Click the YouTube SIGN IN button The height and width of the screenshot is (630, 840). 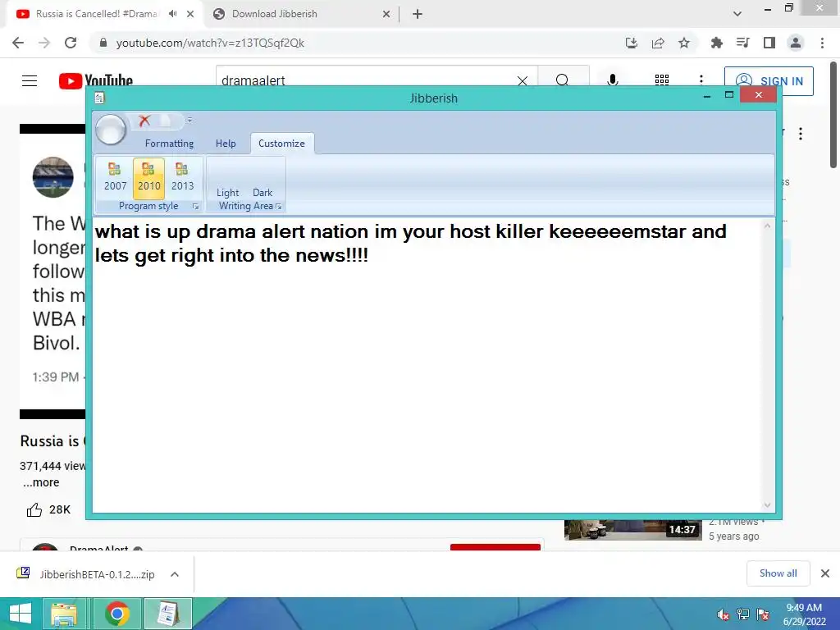(769, 81)
